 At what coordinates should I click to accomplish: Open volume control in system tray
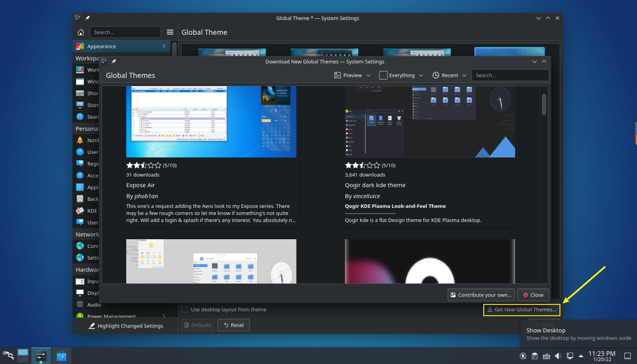[558, 356]
